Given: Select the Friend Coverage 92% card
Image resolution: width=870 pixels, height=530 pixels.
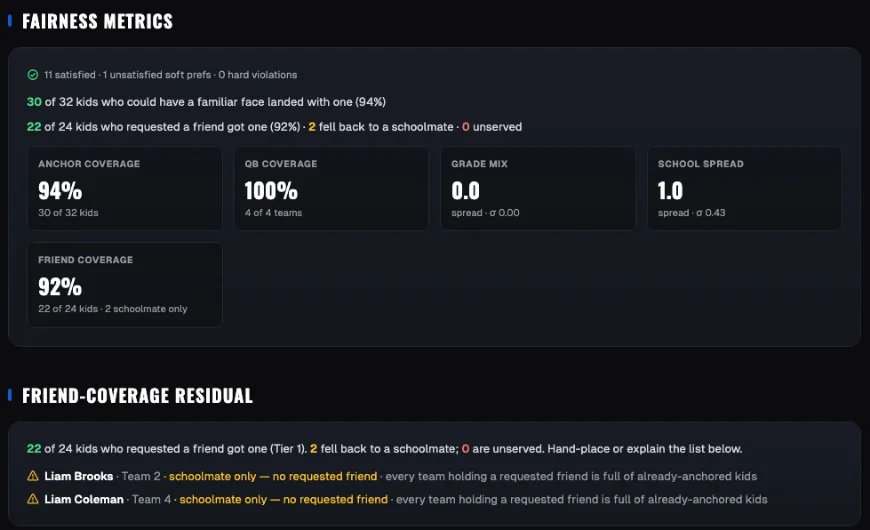Looking at the screenshot, I should 125,285.
